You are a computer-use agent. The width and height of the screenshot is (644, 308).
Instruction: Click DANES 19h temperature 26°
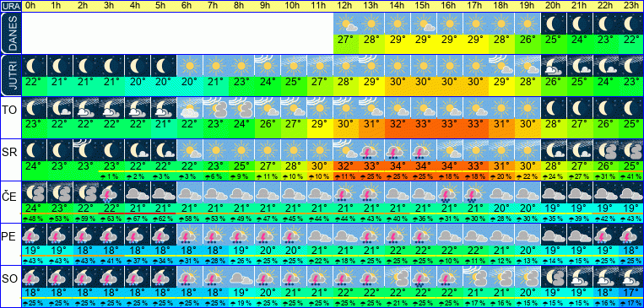click(528, 41)
